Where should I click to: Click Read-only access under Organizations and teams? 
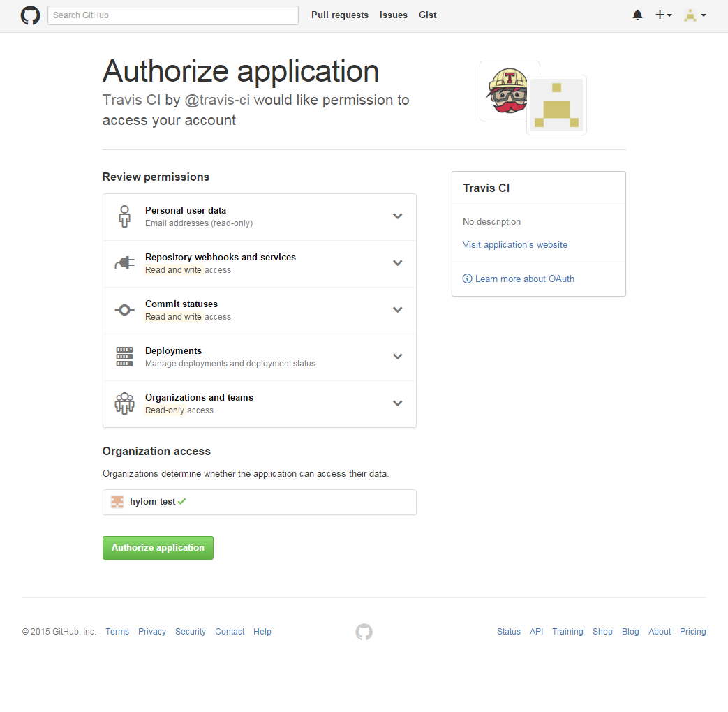click(179, 410)
